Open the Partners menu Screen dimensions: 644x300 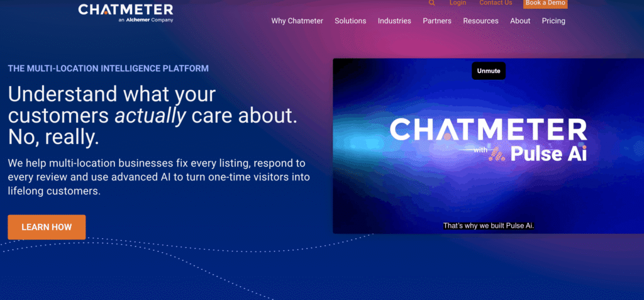click(437, 21)
